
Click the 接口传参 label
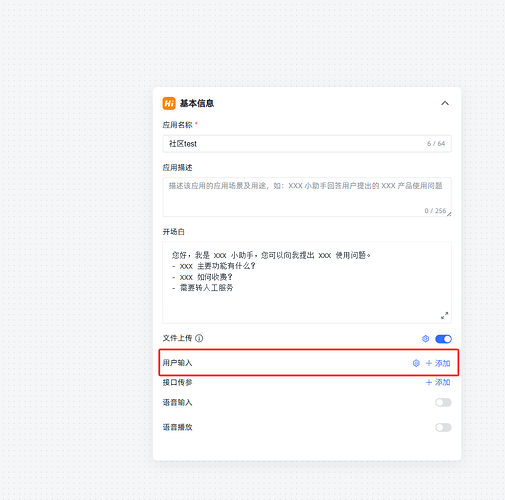click(x=177, y=382)
